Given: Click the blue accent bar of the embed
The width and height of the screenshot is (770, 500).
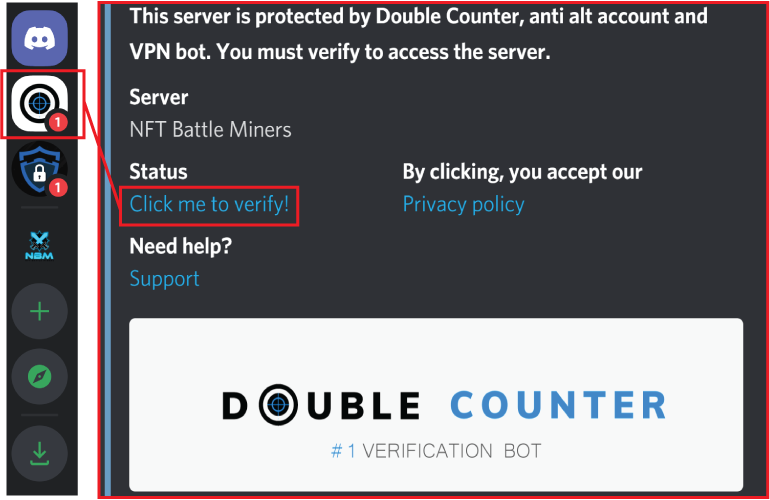Looking at the screenshot, I should 108,250.
